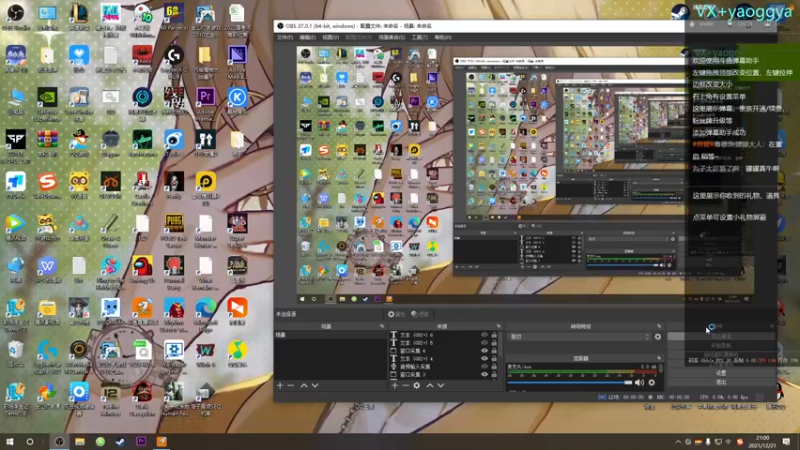
Task: Launch the PUBG Test Server desktop shortcut
Action: click(174, 230)
